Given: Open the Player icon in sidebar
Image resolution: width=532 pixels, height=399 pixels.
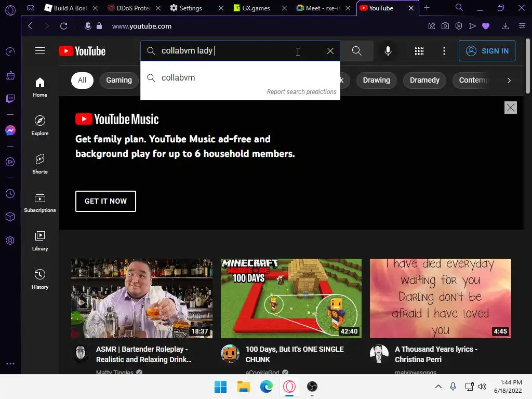Looking at the screenshot, I should 10,162.
